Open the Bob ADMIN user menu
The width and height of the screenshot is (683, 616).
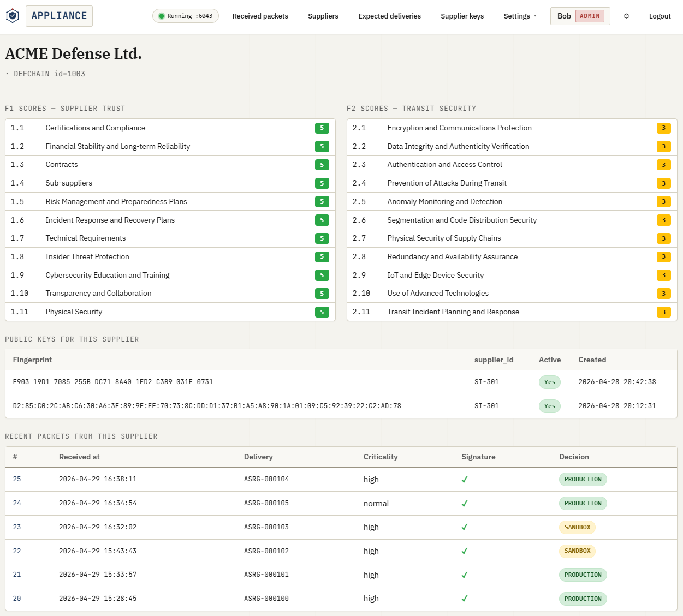[580, 16]
